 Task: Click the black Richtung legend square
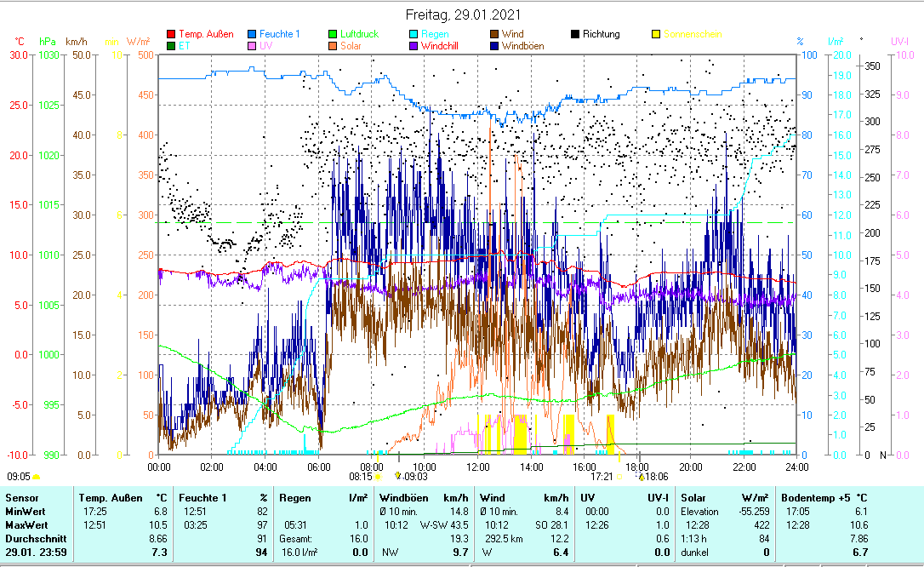tap(575, 35)
